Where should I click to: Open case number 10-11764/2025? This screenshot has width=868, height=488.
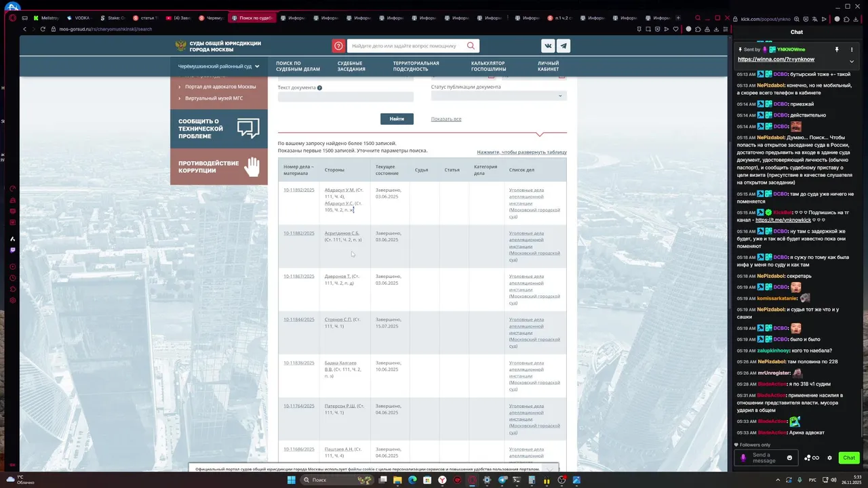pos(299,406)
